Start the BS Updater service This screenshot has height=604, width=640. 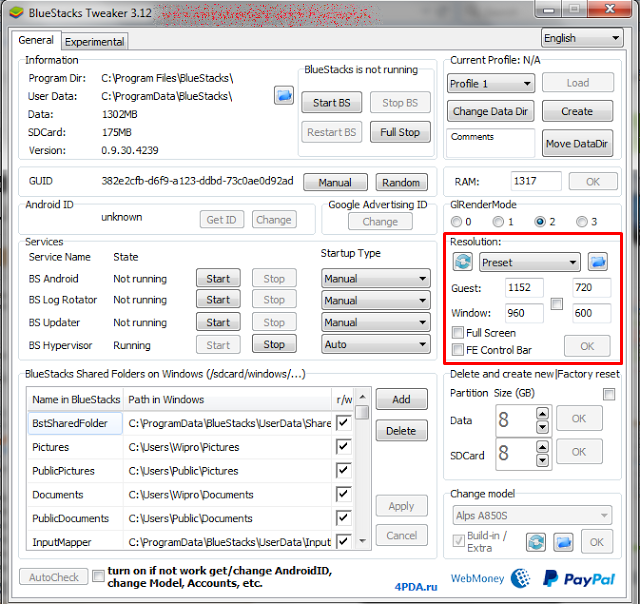[218, 322]
